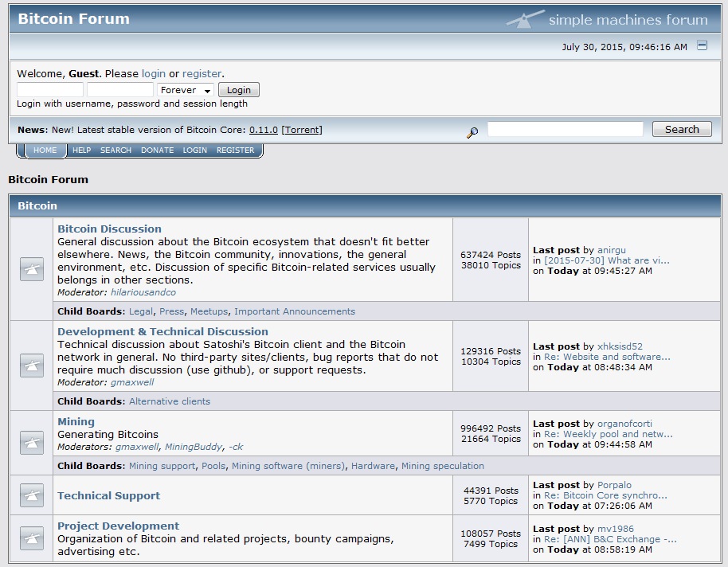
Task: Open the Project Development board
Action: click(119, 526)
